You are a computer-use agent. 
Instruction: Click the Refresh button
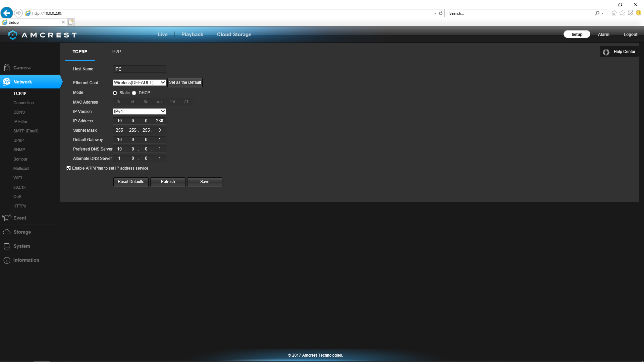pyautogui.click(x=168, y=182)
